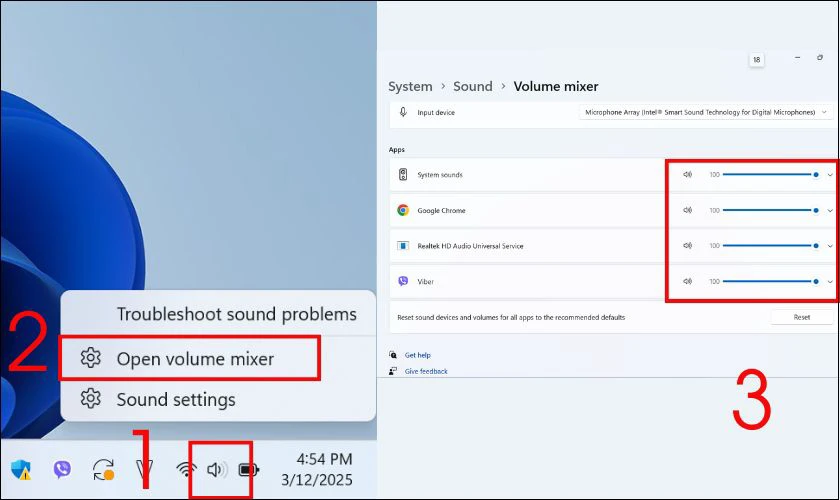Click the Google Chrome volume slider
Image resolution: width=840 pixels, height=500 pixels.
pyautogui.click(x=770, y=210)
